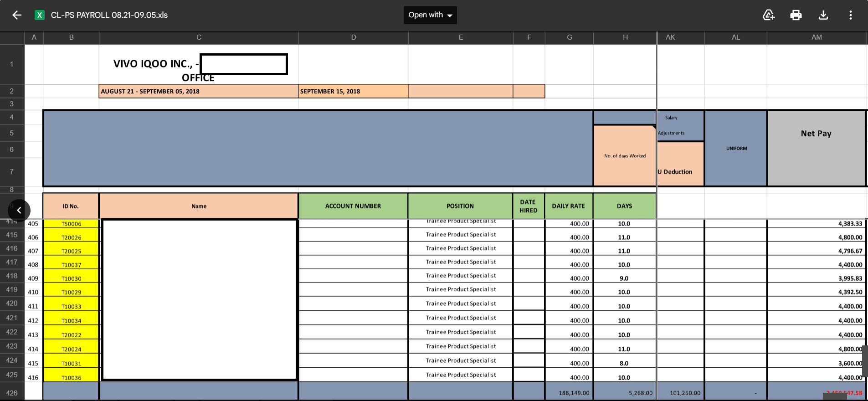
Task: Download the xls file
Action: (823, 15)
